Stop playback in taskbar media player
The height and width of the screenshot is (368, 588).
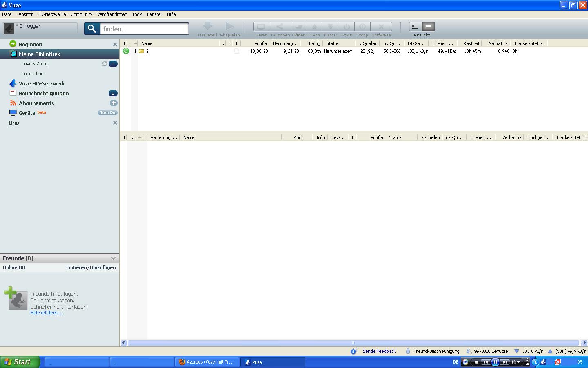tap(476, 362)
